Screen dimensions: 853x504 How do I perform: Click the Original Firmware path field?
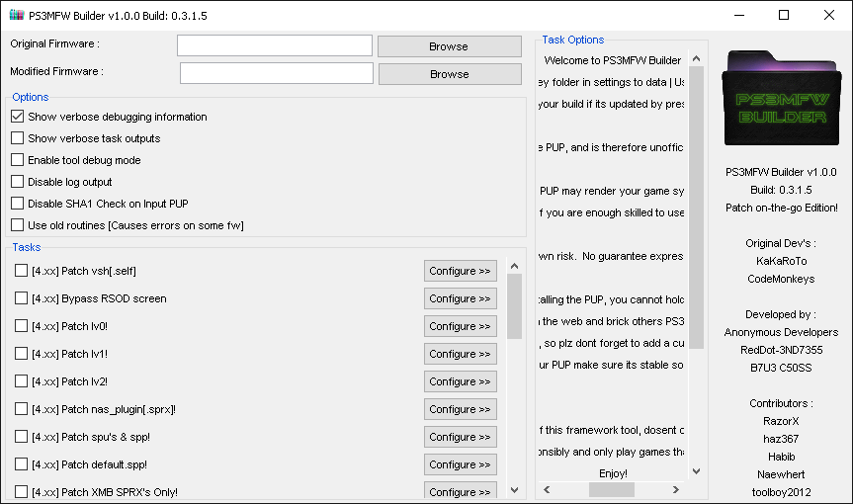(x=275, y=45)
